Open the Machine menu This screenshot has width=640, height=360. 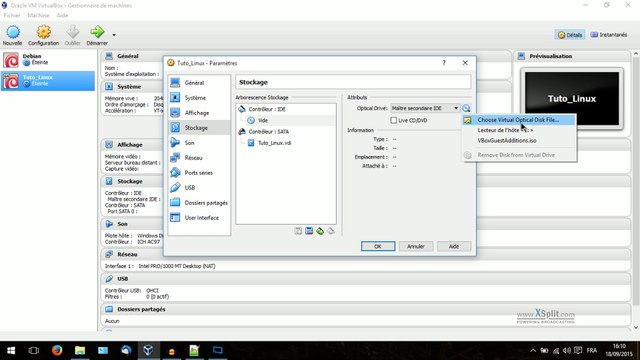pos(38,15)
